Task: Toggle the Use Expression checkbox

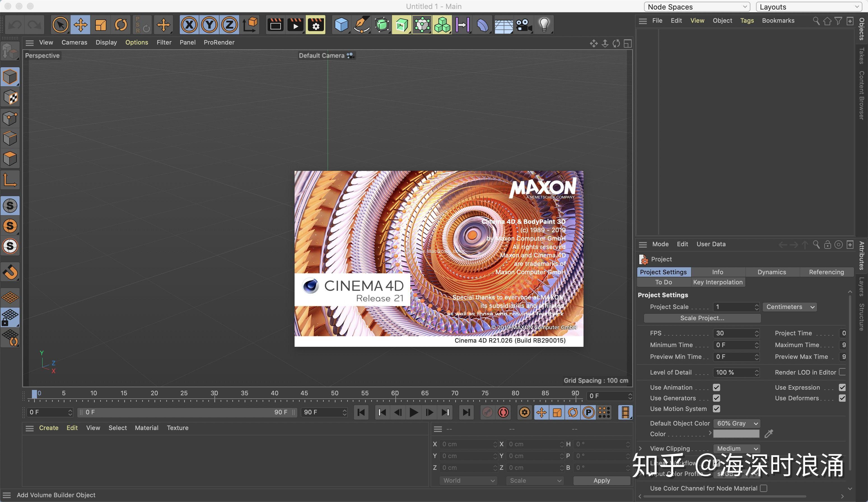Action: (x=843, y=387)
